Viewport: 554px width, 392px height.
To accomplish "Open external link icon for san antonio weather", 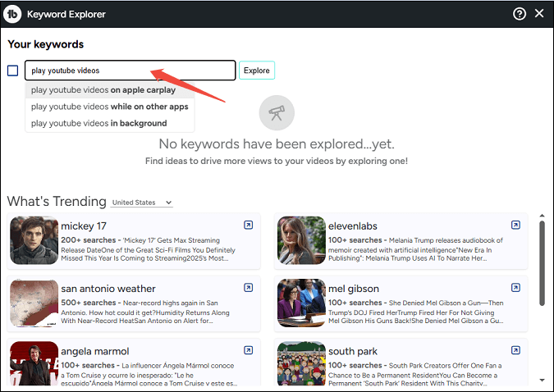I will 249,288.
